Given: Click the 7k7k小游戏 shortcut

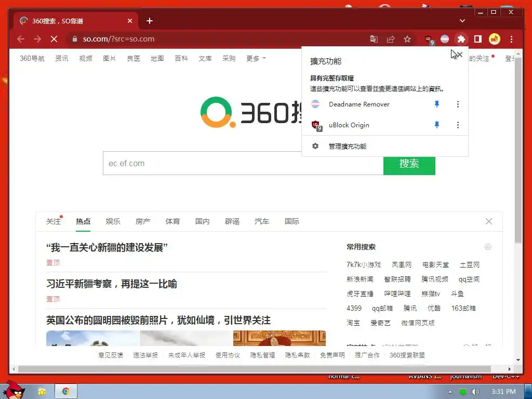Looking at the screenshot, I should point(364,264).
